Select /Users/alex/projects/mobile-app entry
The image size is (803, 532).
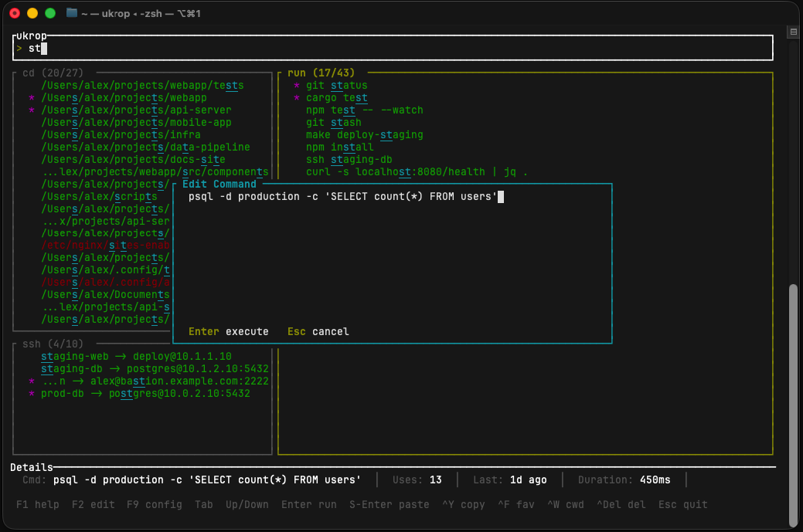pos(136,122)
